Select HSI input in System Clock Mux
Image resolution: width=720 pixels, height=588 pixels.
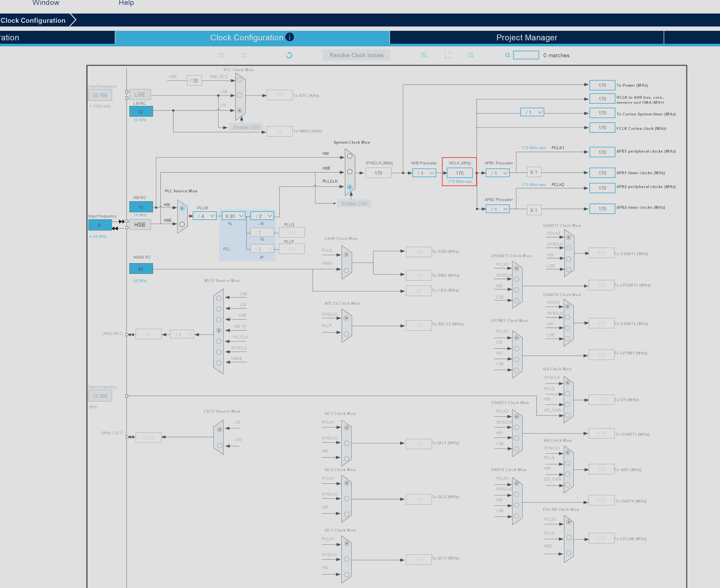click(350, 156)
